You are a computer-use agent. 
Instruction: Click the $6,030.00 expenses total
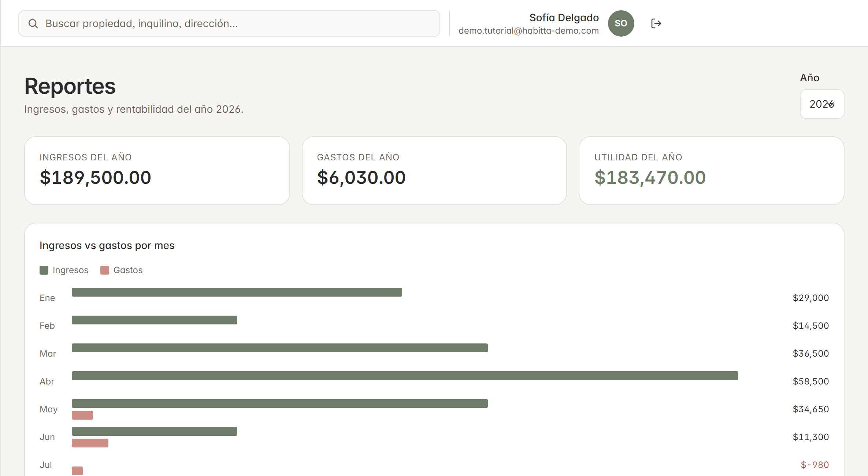click(361, 178)
